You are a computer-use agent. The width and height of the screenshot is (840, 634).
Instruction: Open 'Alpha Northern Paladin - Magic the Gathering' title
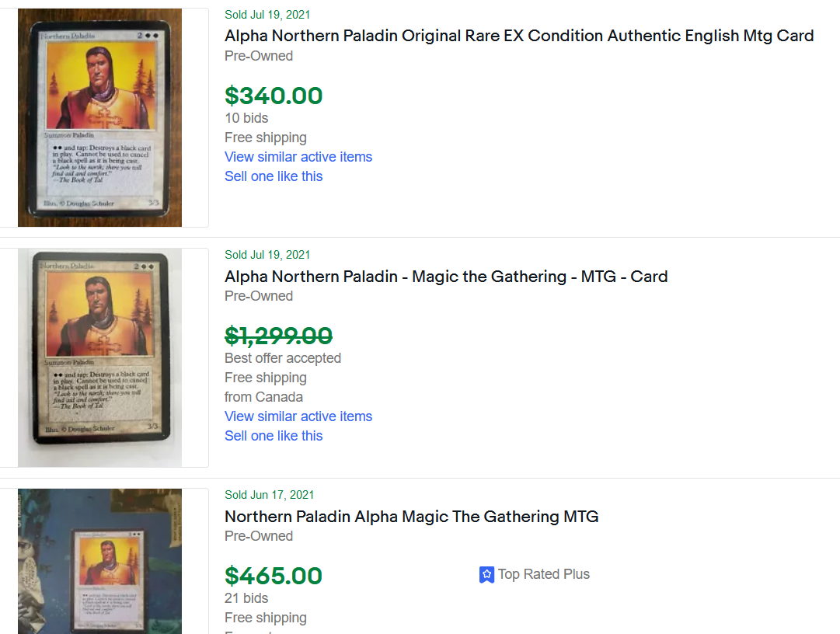click(x=446, y=277)
